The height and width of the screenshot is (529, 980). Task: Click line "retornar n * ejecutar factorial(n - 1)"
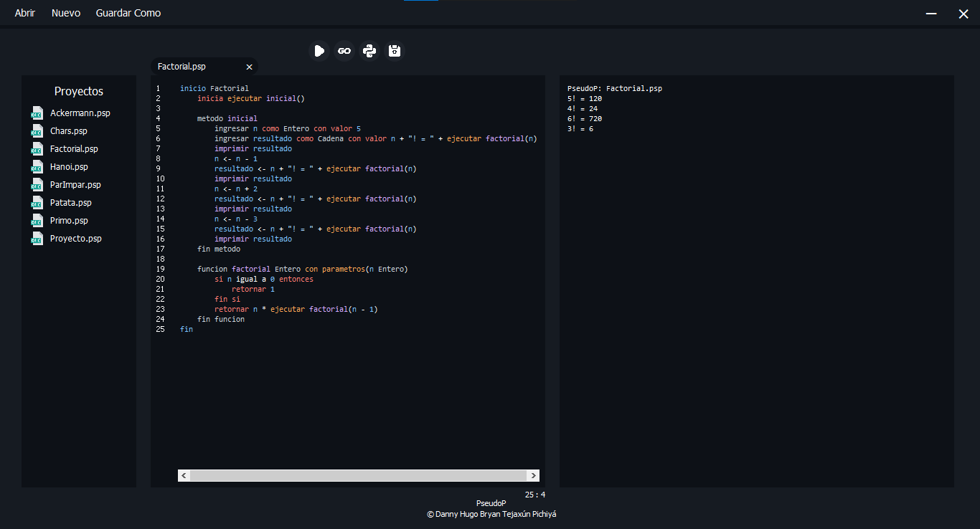coord(296,309)
